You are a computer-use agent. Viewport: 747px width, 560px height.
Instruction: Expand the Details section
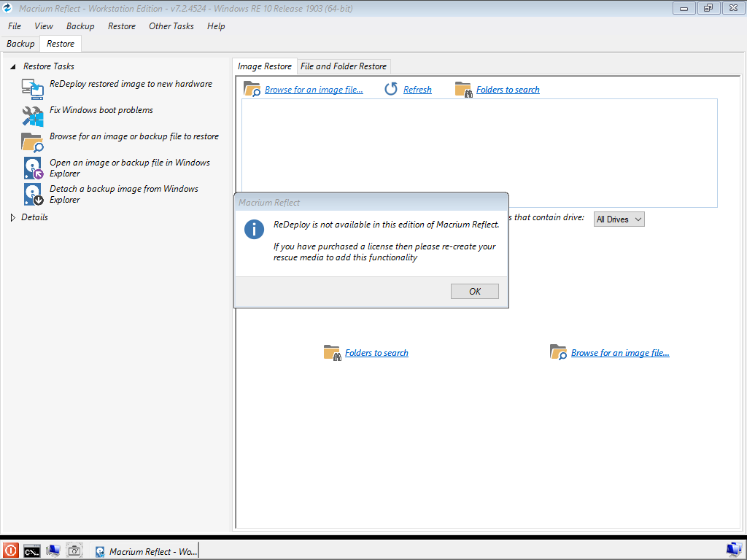(x=13, y=217)
